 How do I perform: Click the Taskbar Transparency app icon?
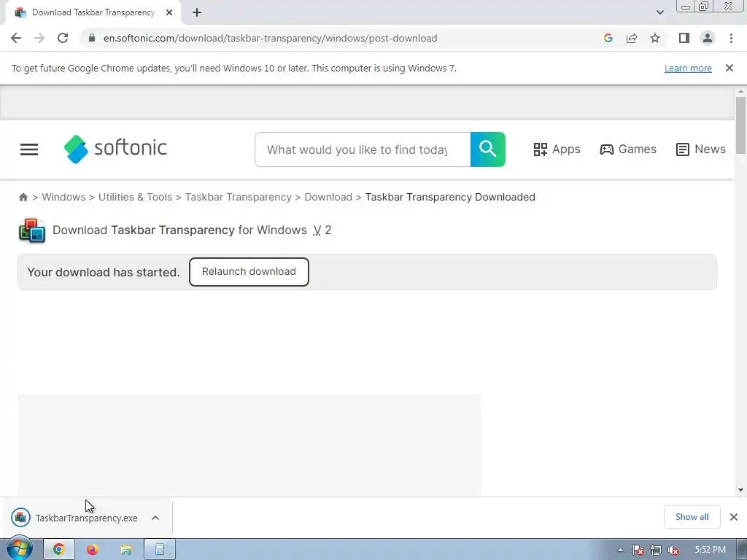coord(32,230)
